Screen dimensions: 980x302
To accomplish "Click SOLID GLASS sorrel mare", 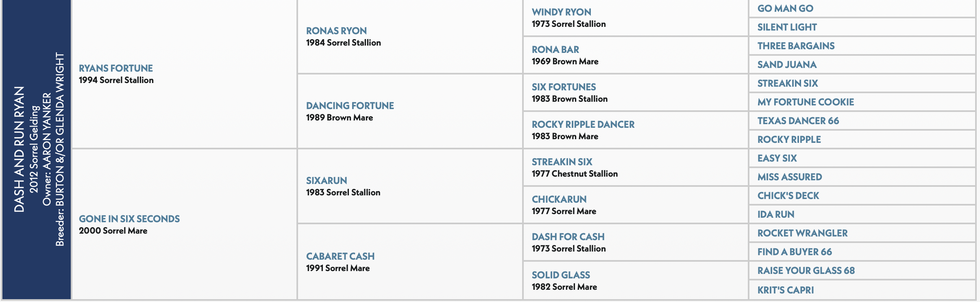I will pyautogui.click(x=561, y=275).
